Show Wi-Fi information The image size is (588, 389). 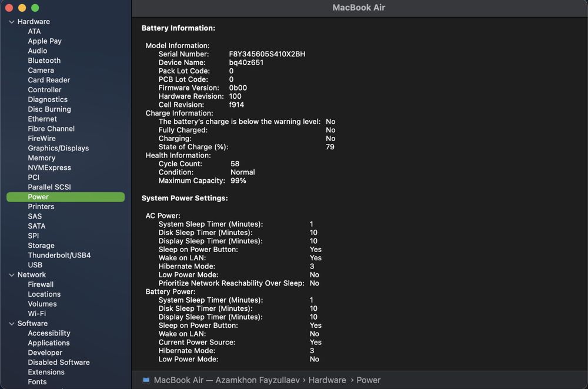[x=36, y=314]
